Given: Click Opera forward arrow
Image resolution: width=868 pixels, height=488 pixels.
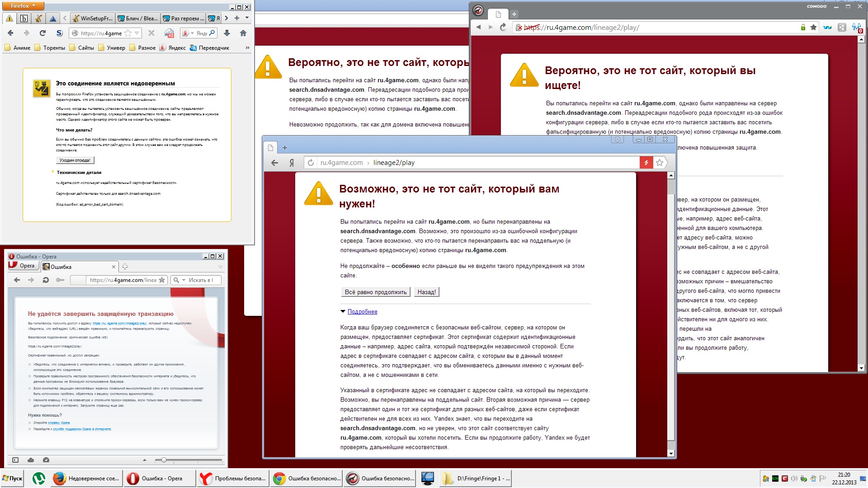Looking at the screenshot, I should [x=31, y=280].
